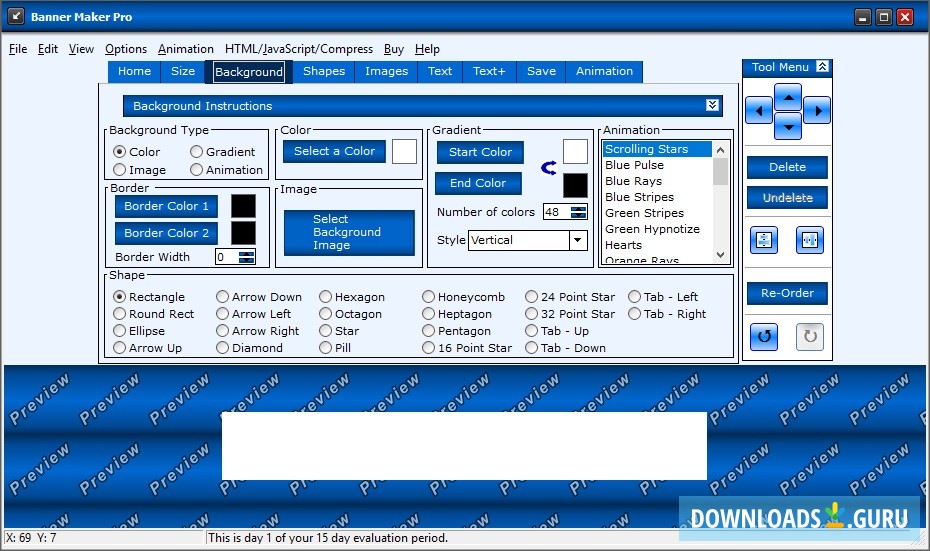Click the Animation list scroll down arrow

point(720,255)
